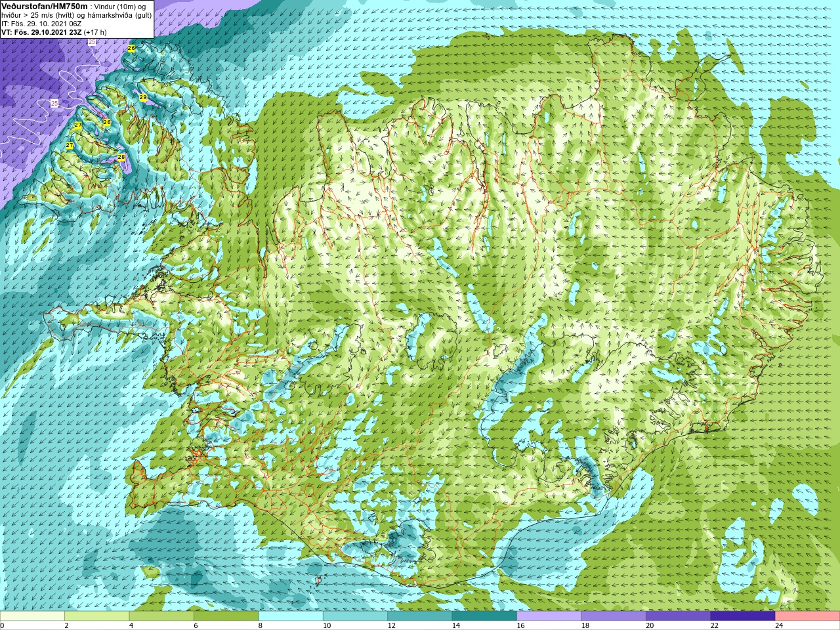Select the violet 20–22 legend swatch

(679, 616)
